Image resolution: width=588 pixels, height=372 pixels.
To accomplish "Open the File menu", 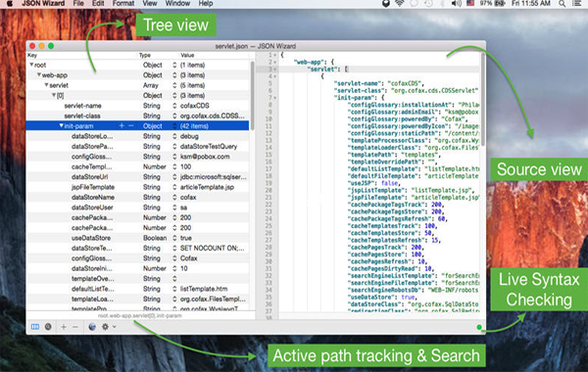I will pyautogui.click(x=78, y=3).
